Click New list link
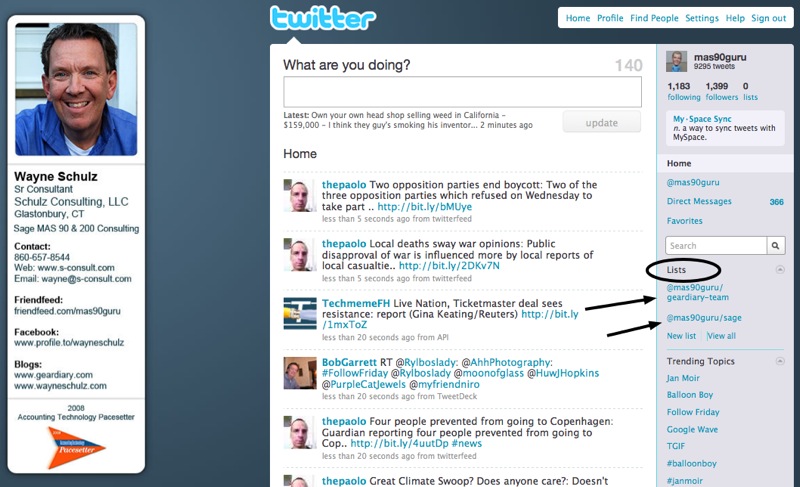The width and height of the screenshot is (800, 487). click(681, 336)
